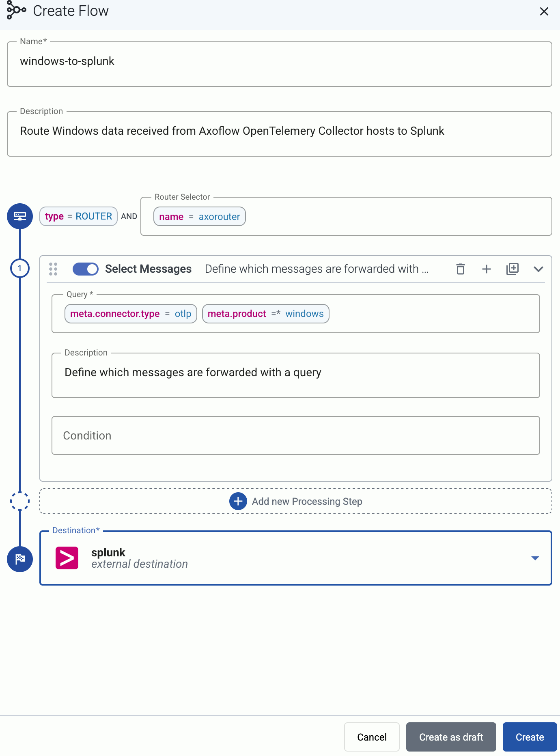Click the router source node icon
560x756 pixels.
(x=20, y=216)
